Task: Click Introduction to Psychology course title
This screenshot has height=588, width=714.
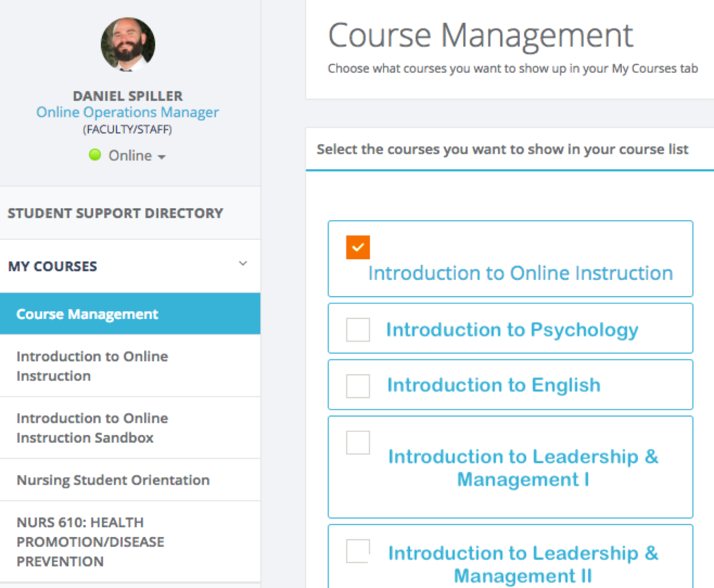Action: [x=512, y=330]
